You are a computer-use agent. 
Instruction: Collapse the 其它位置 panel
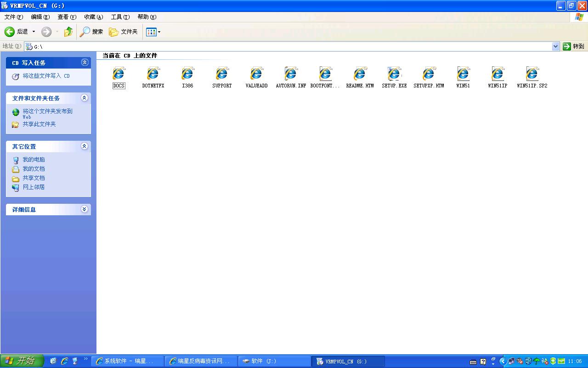pos(85,146)
